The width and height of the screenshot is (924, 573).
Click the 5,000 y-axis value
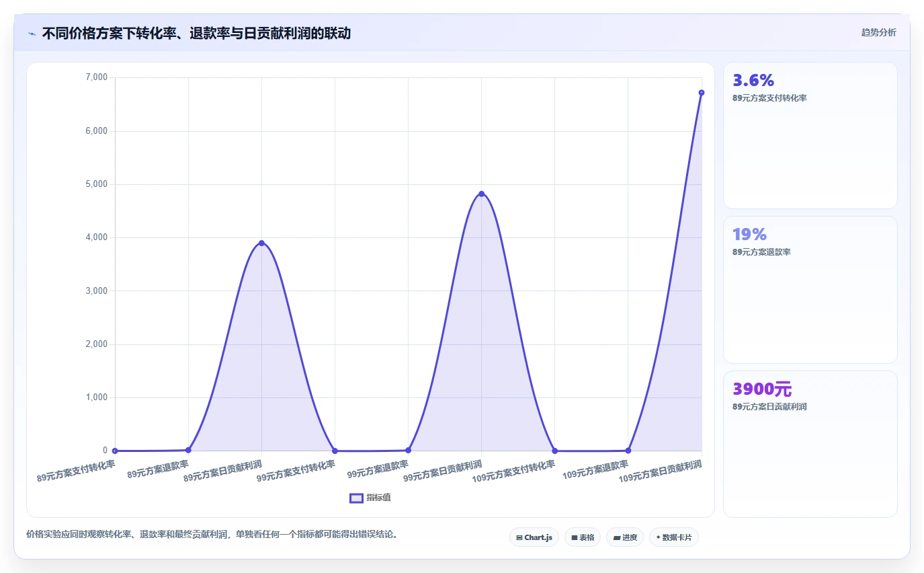click(x=97, y=184)
